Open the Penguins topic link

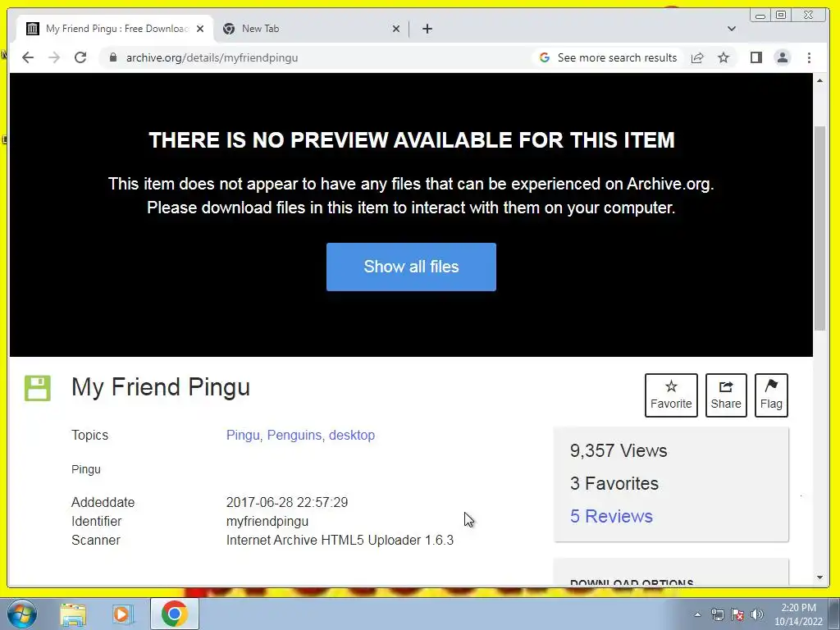(294, 435)
